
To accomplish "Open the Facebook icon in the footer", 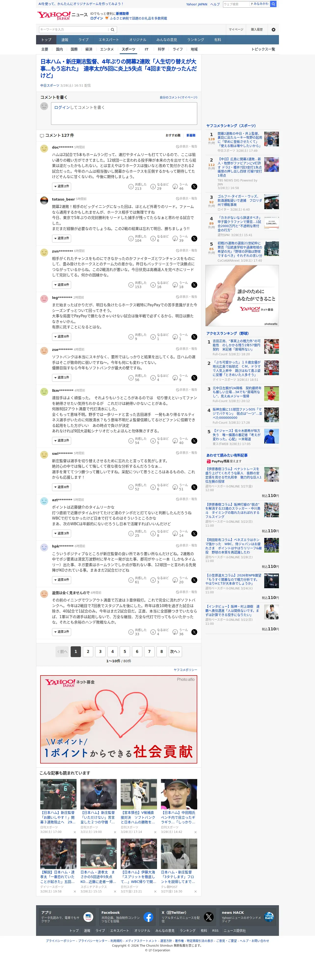I will click(x=148, y=917).
